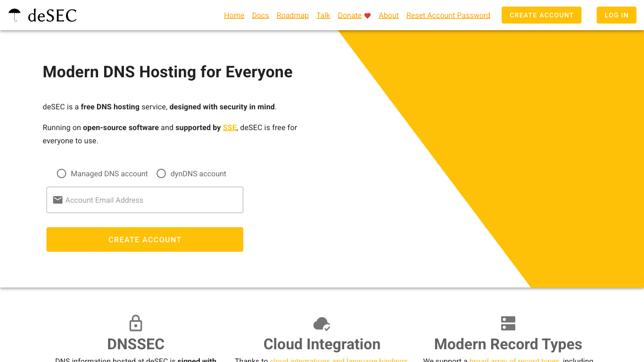The width and height of the screenshot is (644, 362).
Task: Open Reset Account Password link
Action: [x=448, y=15]
